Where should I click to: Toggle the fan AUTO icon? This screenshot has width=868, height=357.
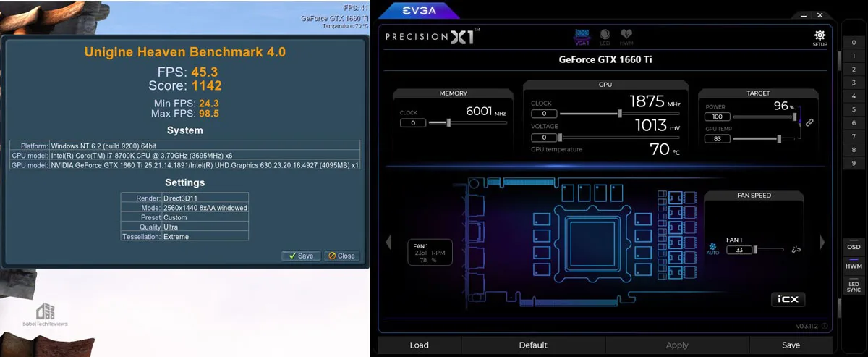click(712, 248)
